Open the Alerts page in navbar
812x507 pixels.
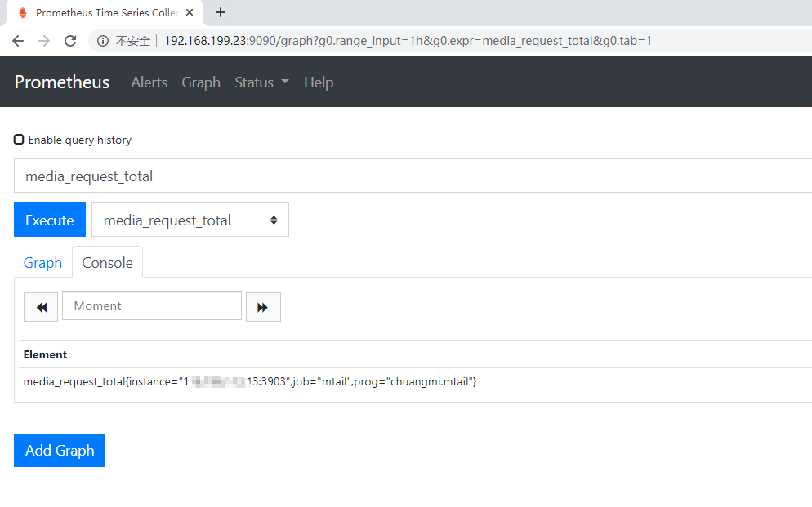[149, 82]
